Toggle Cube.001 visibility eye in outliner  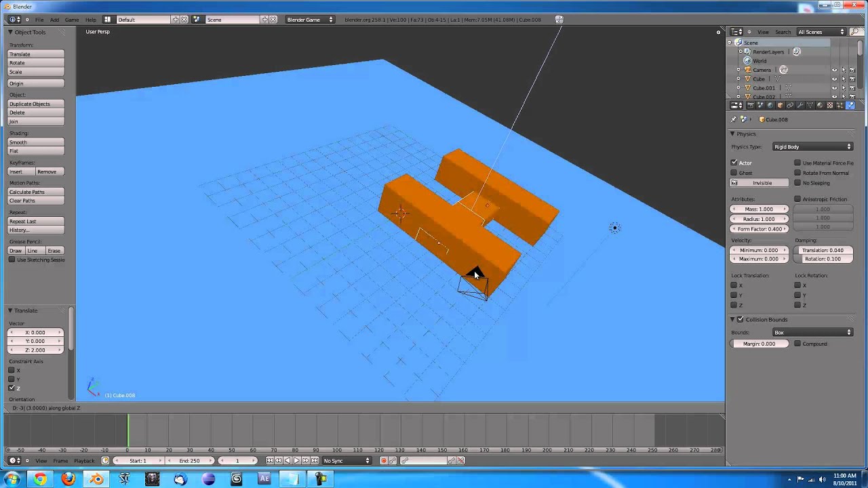pyautogui.click(x=834, y=88)
